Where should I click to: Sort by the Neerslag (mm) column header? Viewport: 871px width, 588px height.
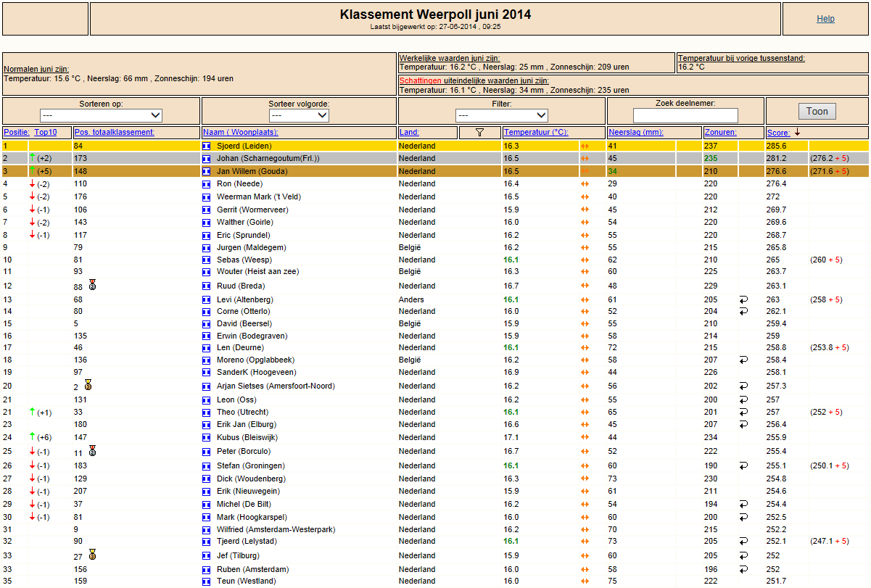635,133
